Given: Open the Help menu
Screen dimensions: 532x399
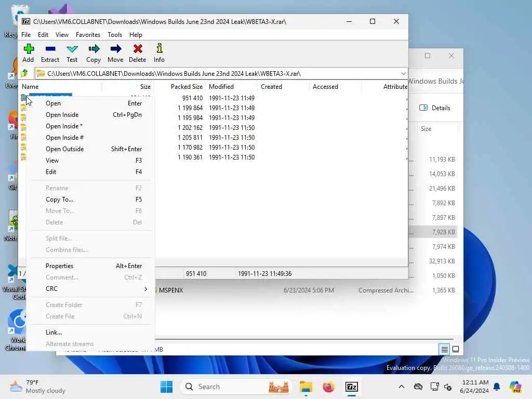Looking at the screenshot, I should pos(136,35).
